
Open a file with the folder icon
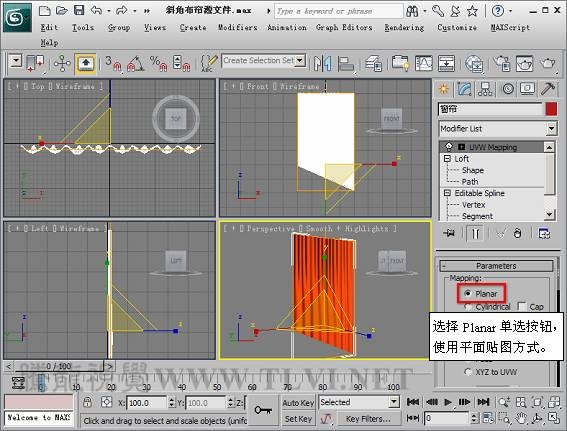coord(61,10)
